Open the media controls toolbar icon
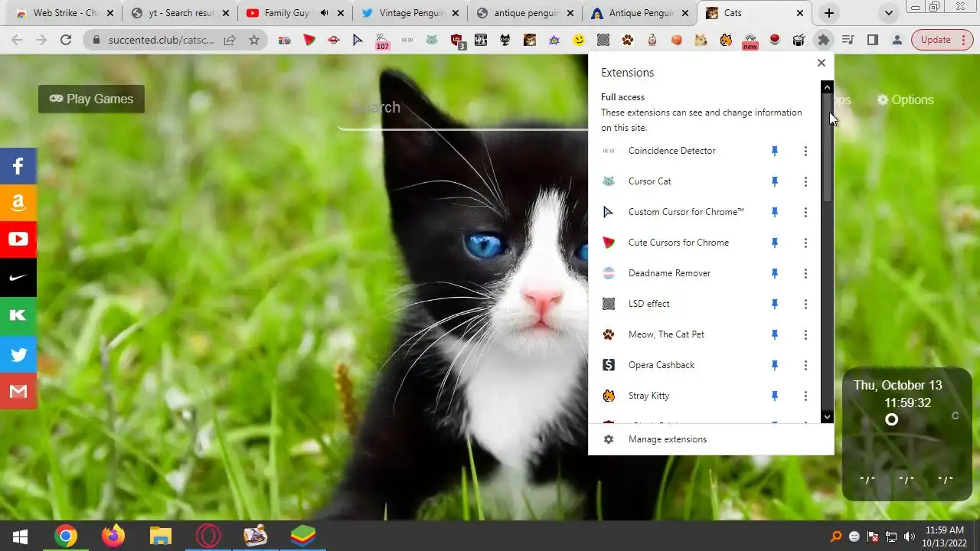Viewport: 980px width, 551px height. pos(848,40)
